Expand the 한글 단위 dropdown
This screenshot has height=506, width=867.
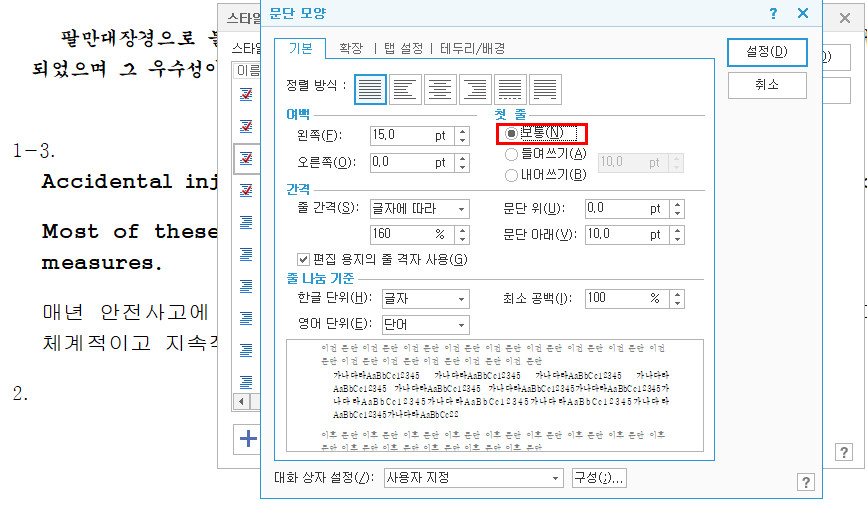(x=418, y=298)
